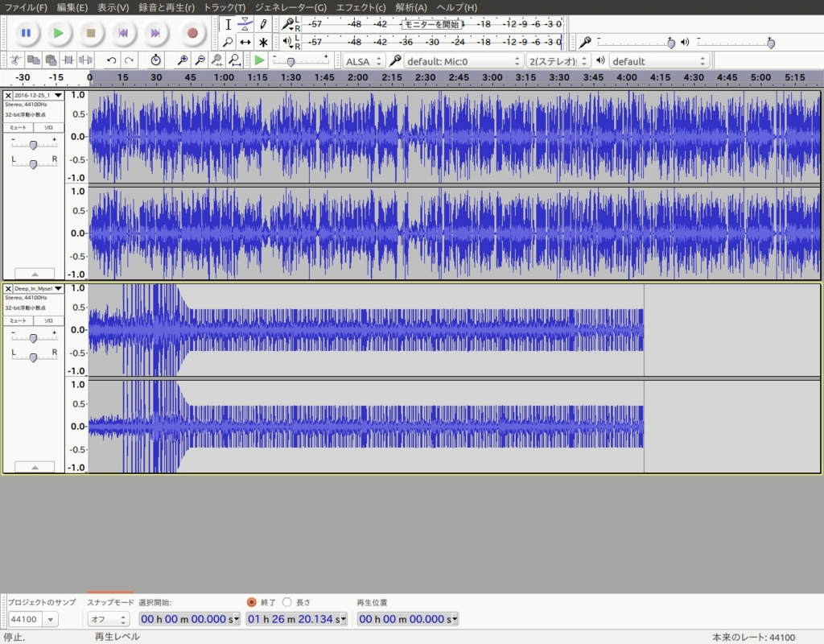
Task: Click the Stop transport button
Action: 90,33
